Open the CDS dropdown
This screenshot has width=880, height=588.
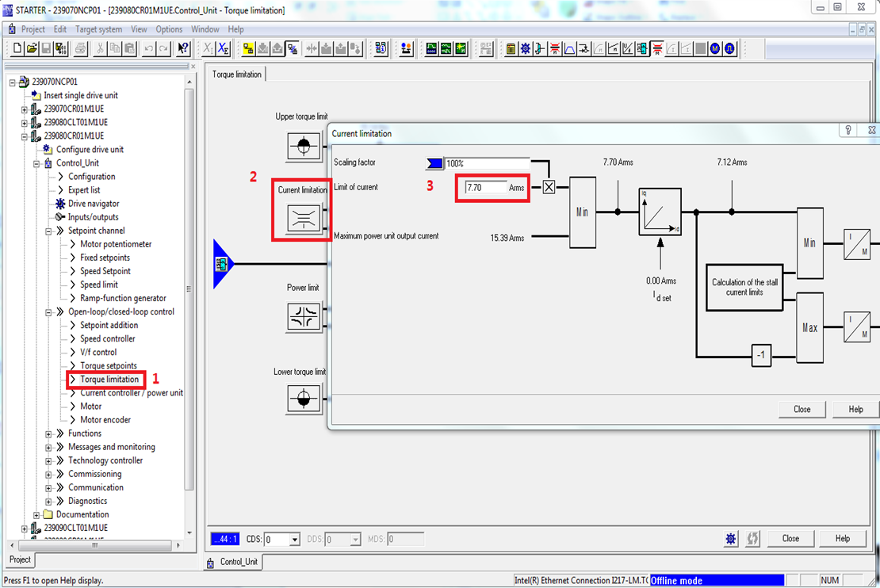295,540
